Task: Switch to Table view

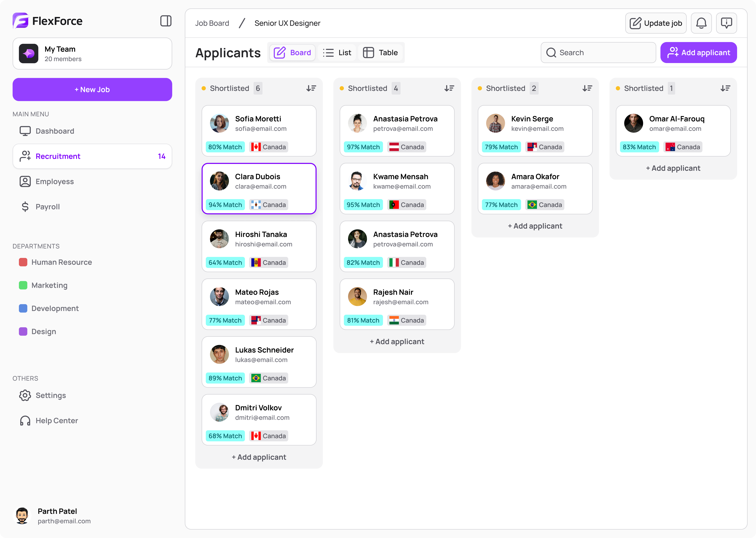Action: (380, 53)
